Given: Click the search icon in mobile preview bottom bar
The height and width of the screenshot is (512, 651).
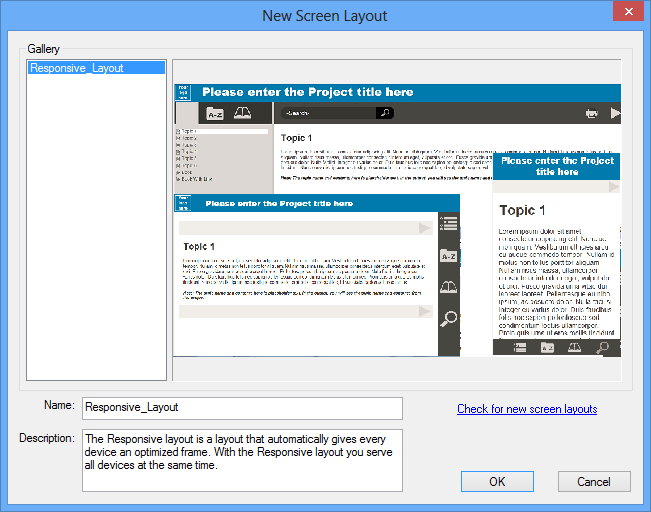Looking at the screenshot, I should pos(602,347).
